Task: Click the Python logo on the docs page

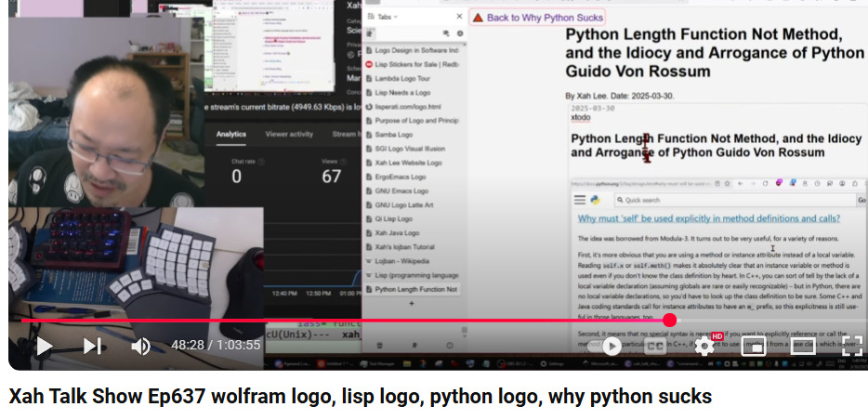Action: pos(596,200)
